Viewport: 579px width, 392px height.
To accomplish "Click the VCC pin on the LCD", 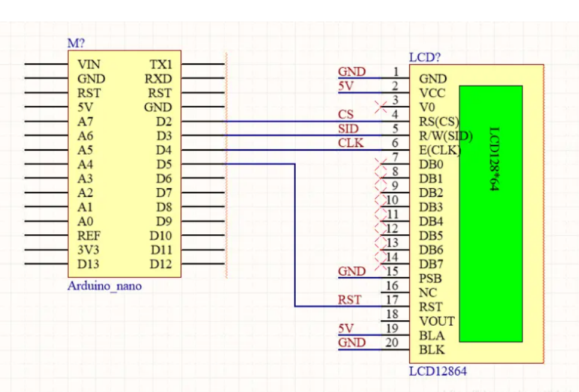I will click(432, 93).
